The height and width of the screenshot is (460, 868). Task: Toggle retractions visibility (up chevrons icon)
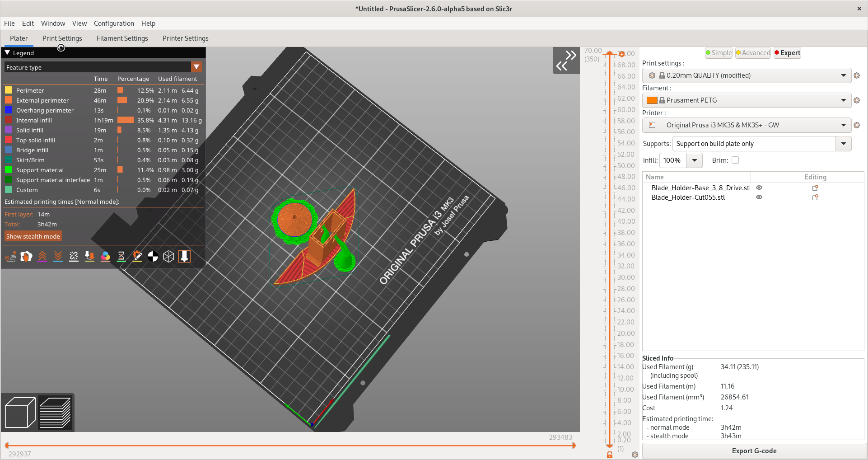[x=42, y=257]
